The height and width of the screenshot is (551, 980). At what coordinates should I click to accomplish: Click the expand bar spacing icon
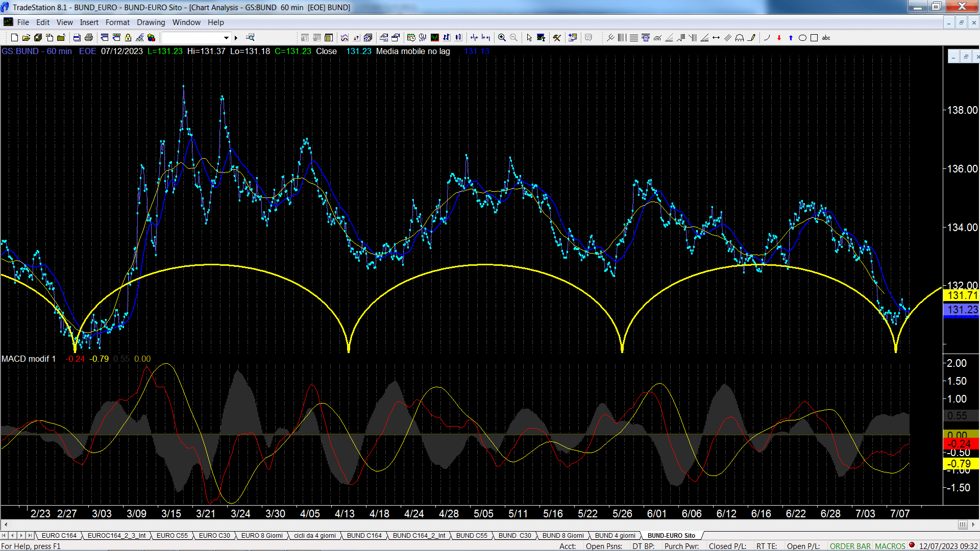pos(486,37)
